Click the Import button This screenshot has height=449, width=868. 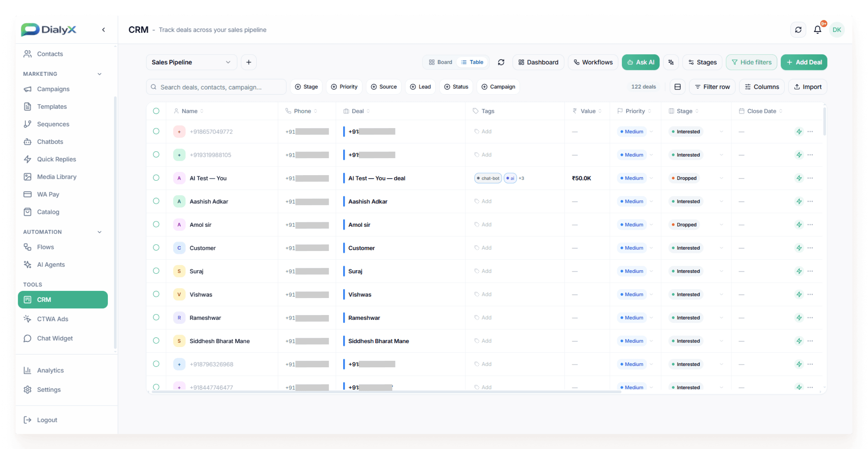(x=807, y=87)
